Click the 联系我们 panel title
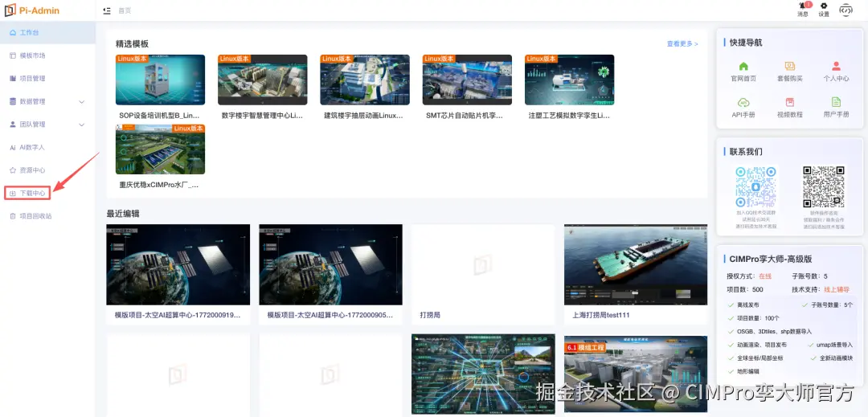This screenshot has width=868, height=417. pos(746,152)
